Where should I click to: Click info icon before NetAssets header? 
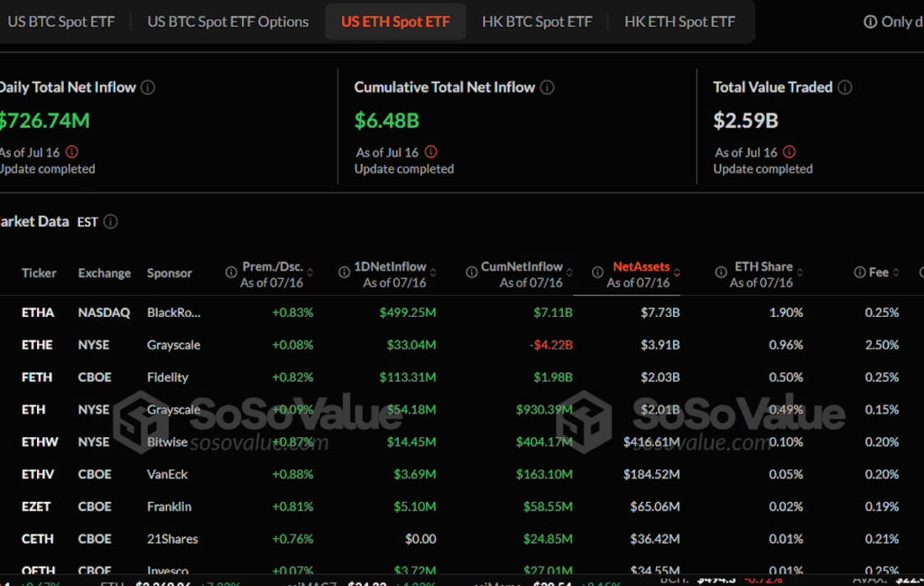(597, 273)
